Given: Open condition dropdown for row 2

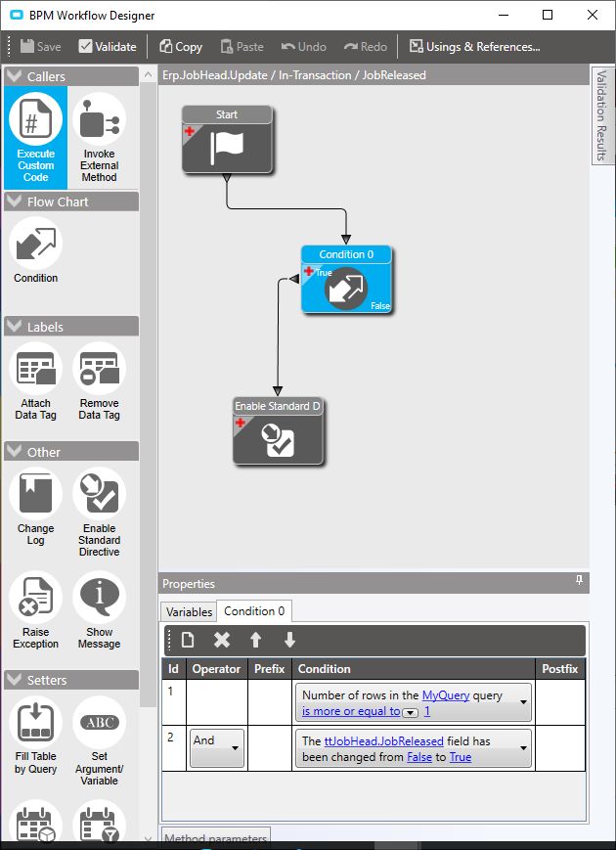Looking at the screenshot, I should point(523,748).
